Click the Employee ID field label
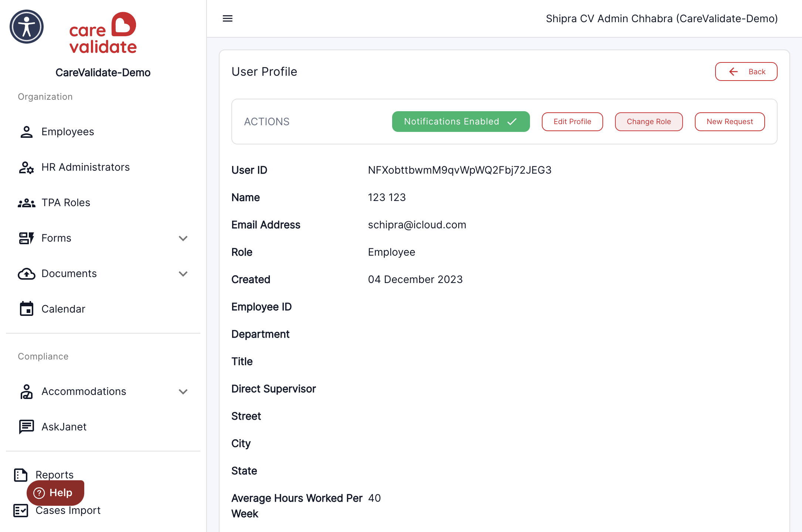This screenshot has width=802, height=532. click(262, 307)
